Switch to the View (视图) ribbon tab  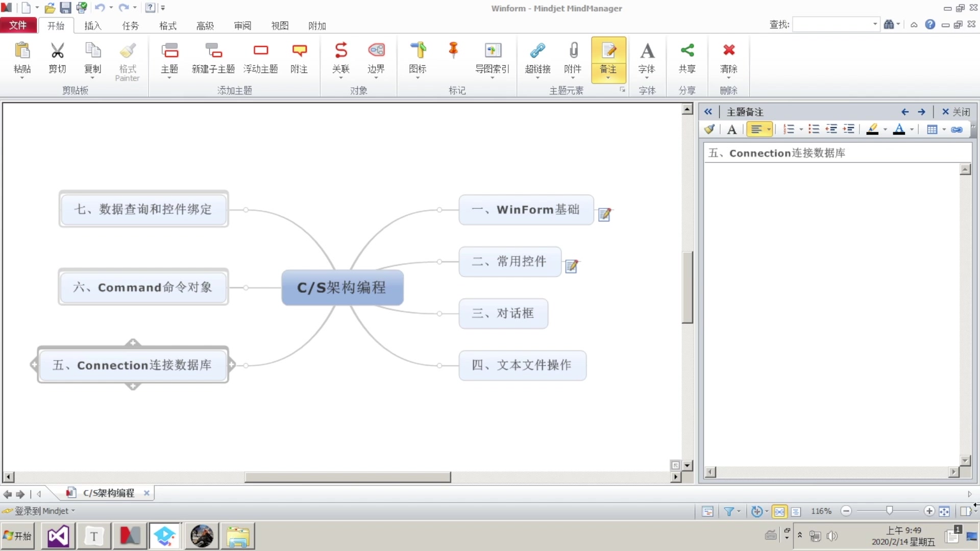pyautogui.click(x=280, y=26)
